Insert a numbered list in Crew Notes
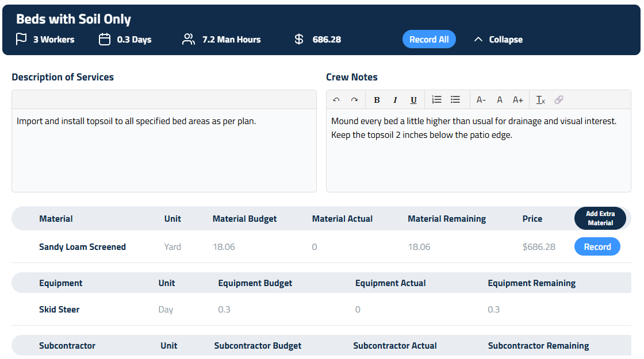This screenshot has width=644, height=359. click(x=436, y=100)
